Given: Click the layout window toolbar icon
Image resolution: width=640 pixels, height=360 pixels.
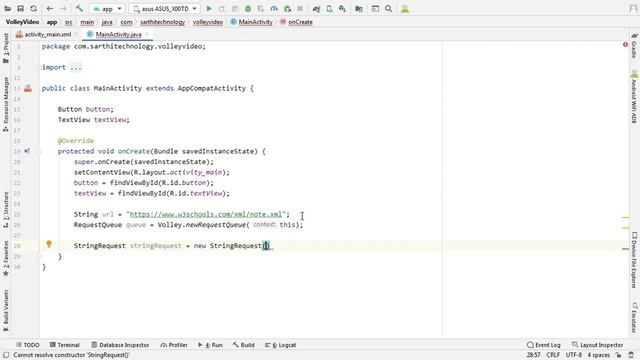Looking at the screenshot, I should pos(375,9).
